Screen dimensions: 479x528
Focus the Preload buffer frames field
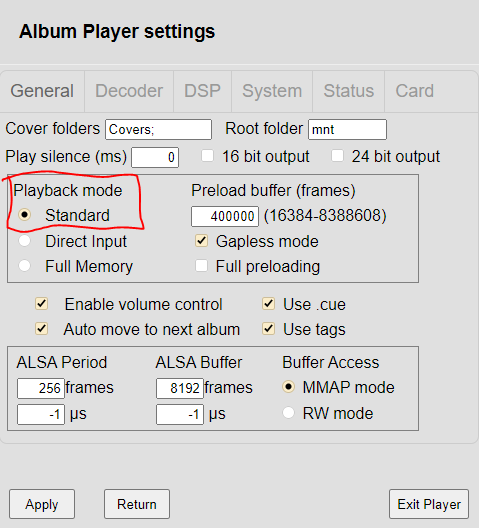pos(225,216)
